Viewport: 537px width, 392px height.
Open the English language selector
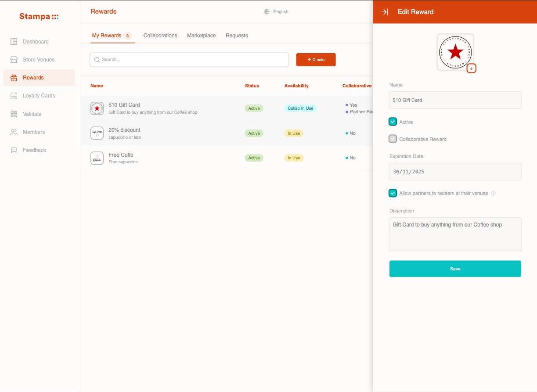tap(276, 11)
